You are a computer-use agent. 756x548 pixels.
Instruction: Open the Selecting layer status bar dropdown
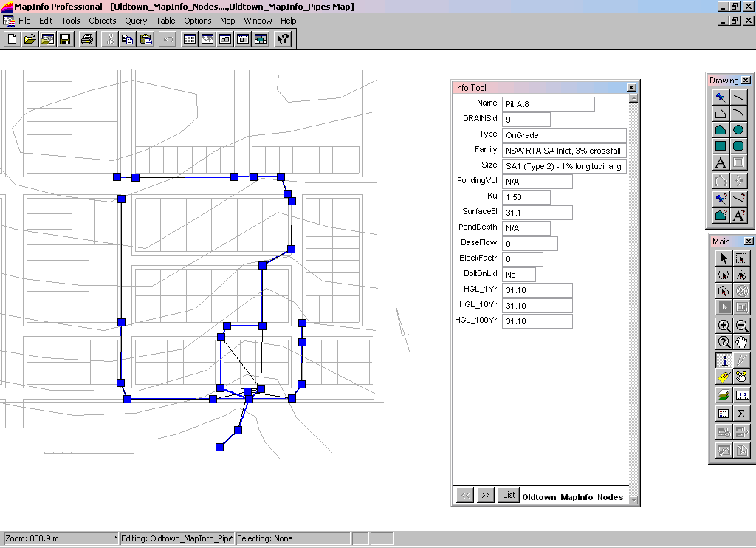click(292, 538)
